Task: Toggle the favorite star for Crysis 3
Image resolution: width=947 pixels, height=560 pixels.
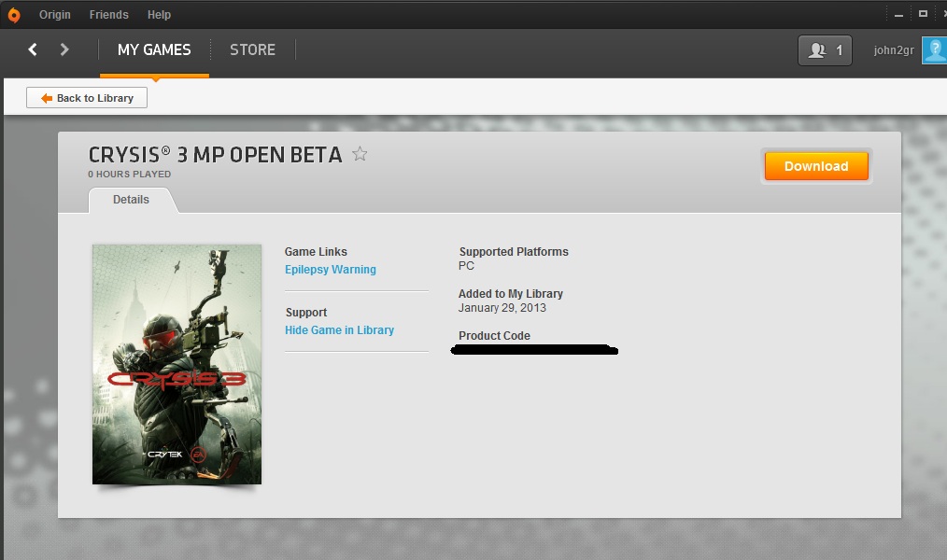Action: 360,154
